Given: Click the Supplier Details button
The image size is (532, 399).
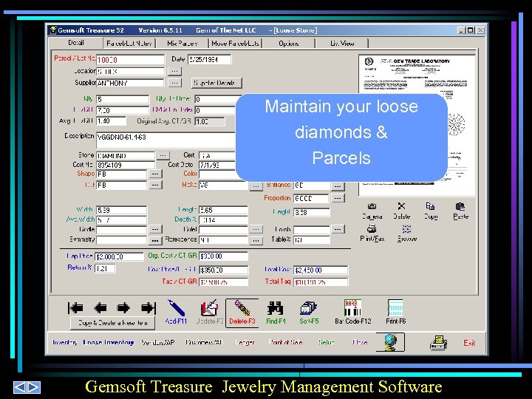Looking at the screenshot, I should click(216, 83).
